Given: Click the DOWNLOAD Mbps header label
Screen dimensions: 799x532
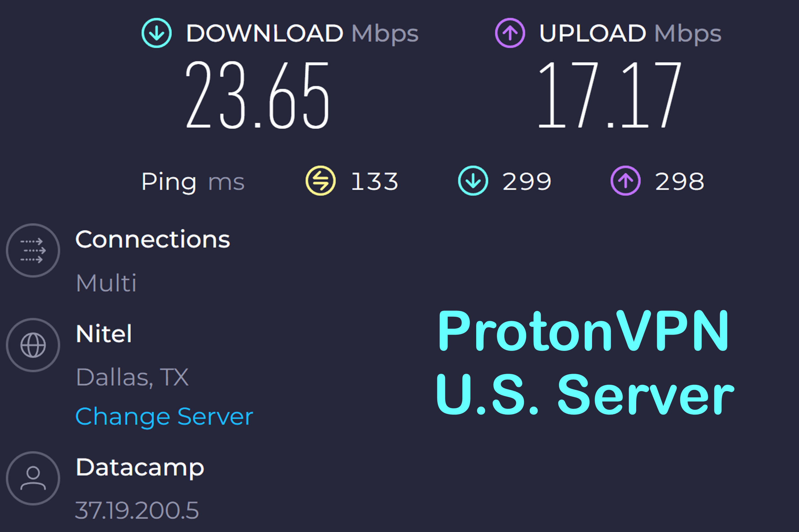Looking at the screenshot, I should pyautogui.click(x=303, y=33).
